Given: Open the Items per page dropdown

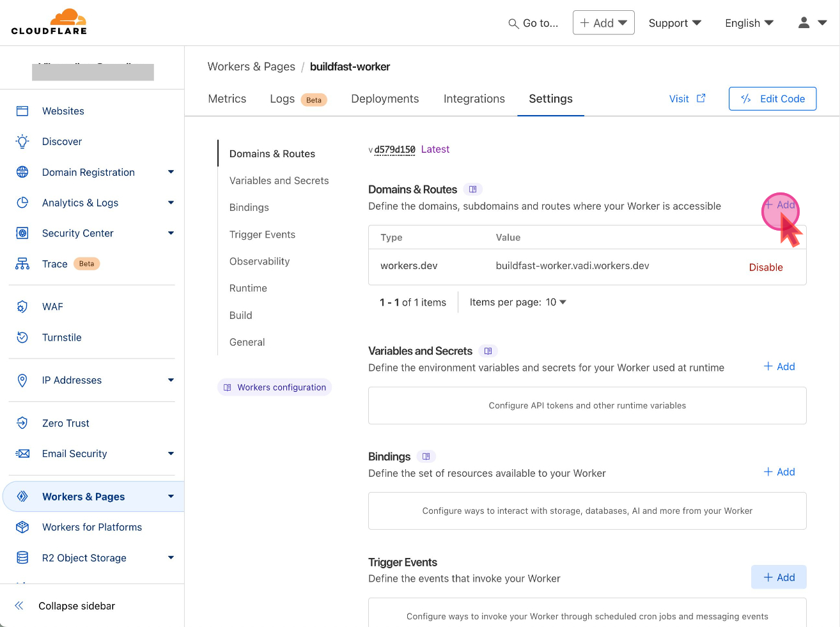Looking at the screenshot, I should [556, 302].
